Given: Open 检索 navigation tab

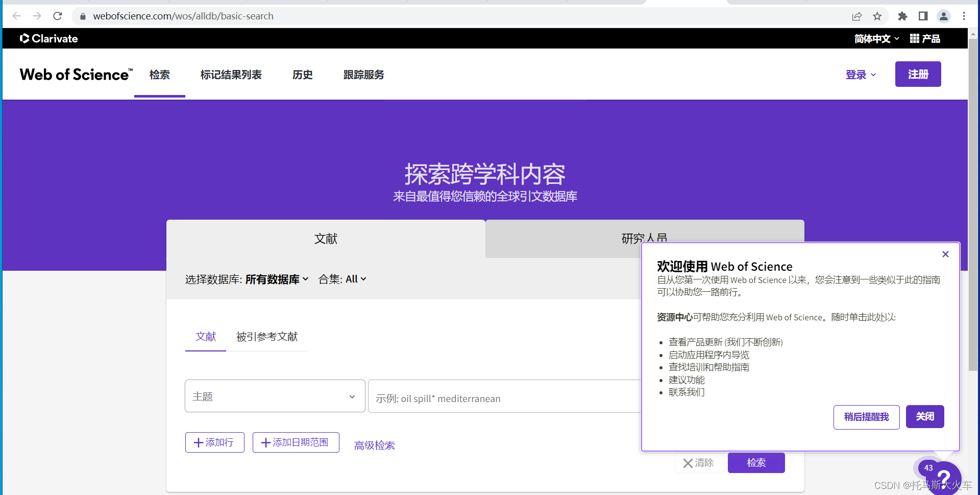Looking at the screenshot, I should 160,75.
